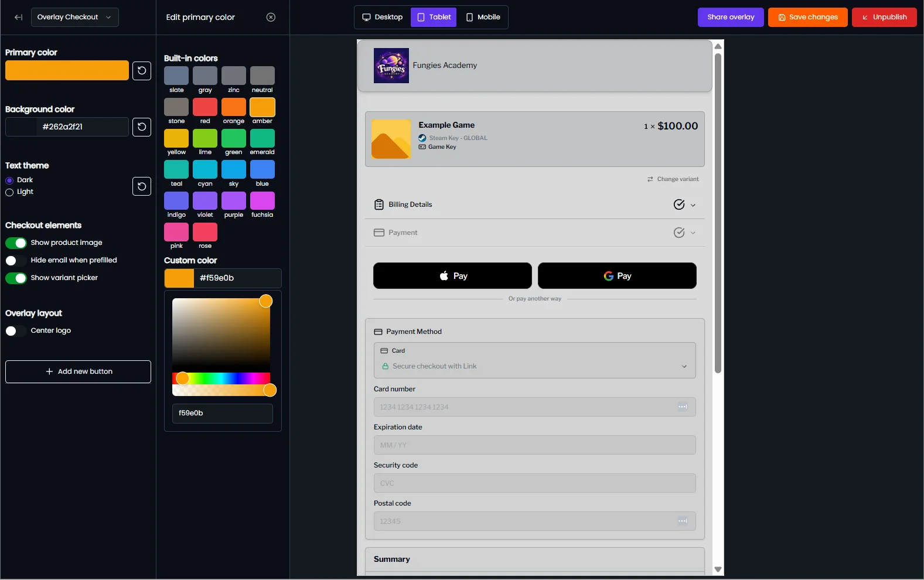The width and height of the screenshot is (924, 580).
Task: Toggle Show product image switch
Action: [16, 243]
